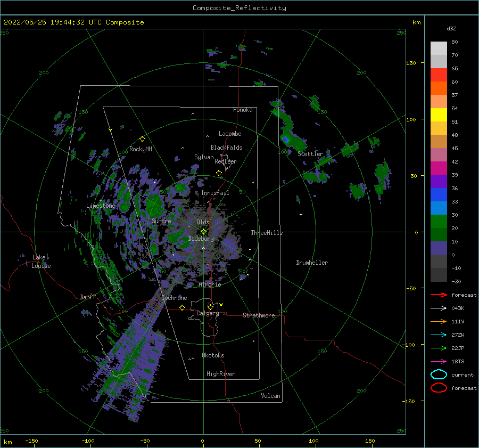Click the cyan current ellipse in legend
Viewport: 479px width, 448px height.
click(439, 374)
